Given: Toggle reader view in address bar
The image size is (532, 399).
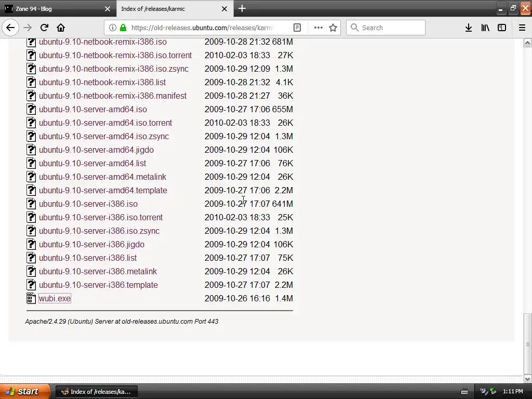Looking at the screenshot, I should click(x=297, y=28).
